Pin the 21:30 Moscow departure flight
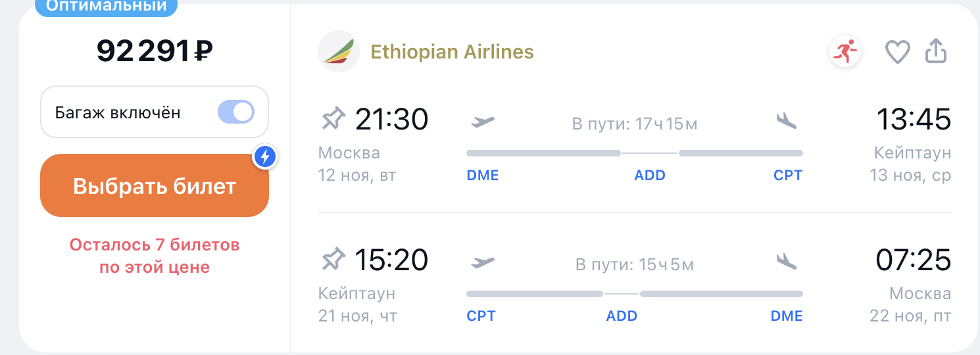Image resolution: width=980 pixels, height=355 pixels. [333, 120]
